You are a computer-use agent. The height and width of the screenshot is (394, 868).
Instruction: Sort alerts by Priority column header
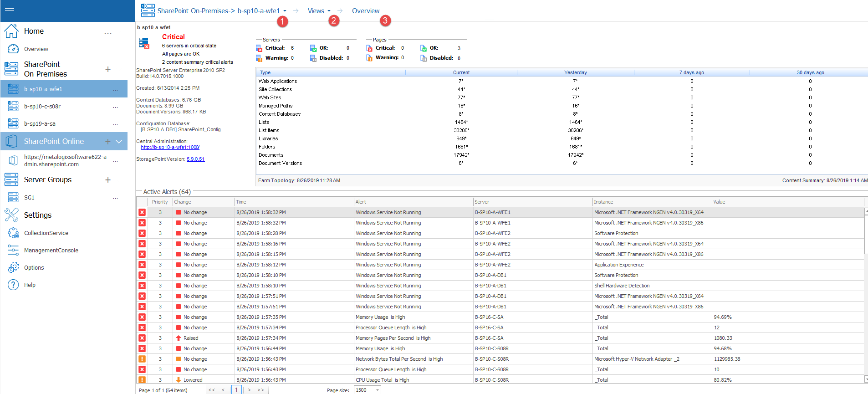160,202
